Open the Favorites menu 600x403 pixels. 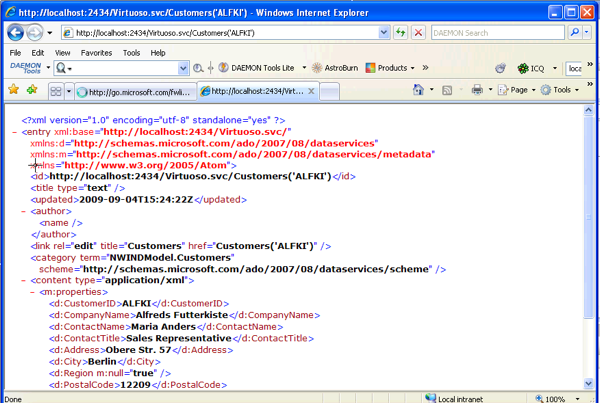coord(96,53)
